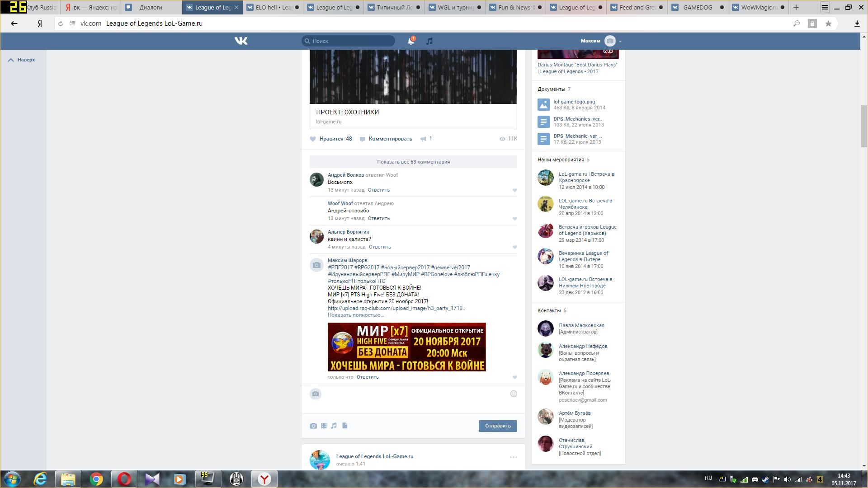Open browser back arrow

(x=14, y=23)
